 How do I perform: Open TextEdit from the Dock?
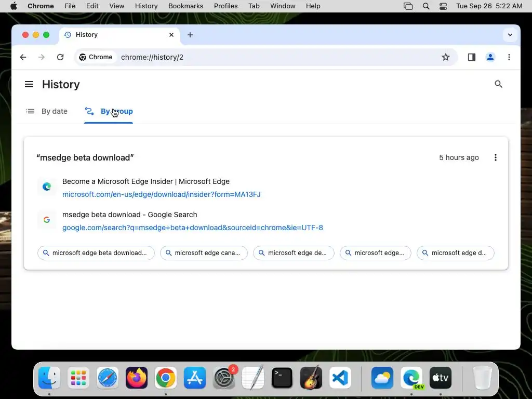253,378
